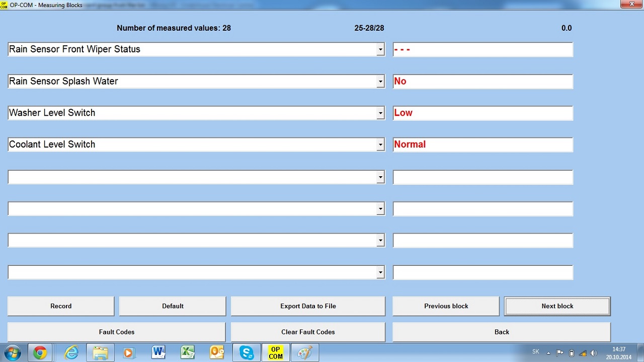Launch Internet Explorer from the taskbar
Viewport: 644px width, 362px height.
[71, 353]
